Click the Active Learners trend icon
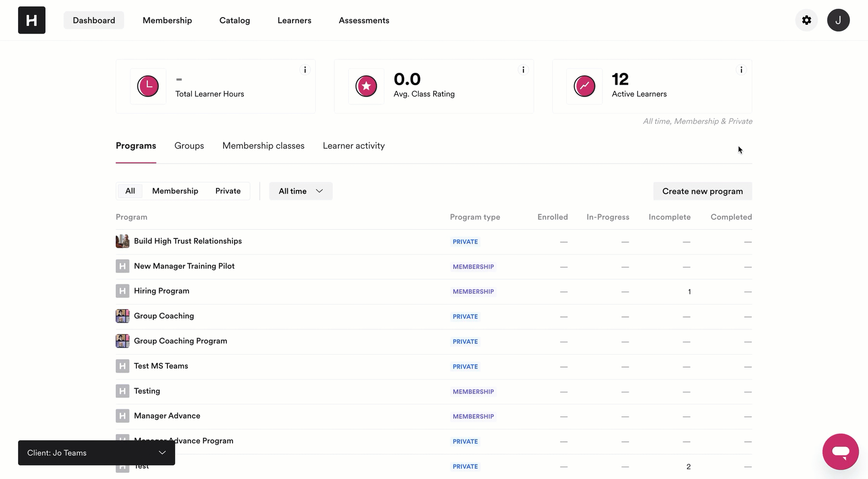Screen dimensions: 868x479 pyautogui.click(x=584, y=86)
